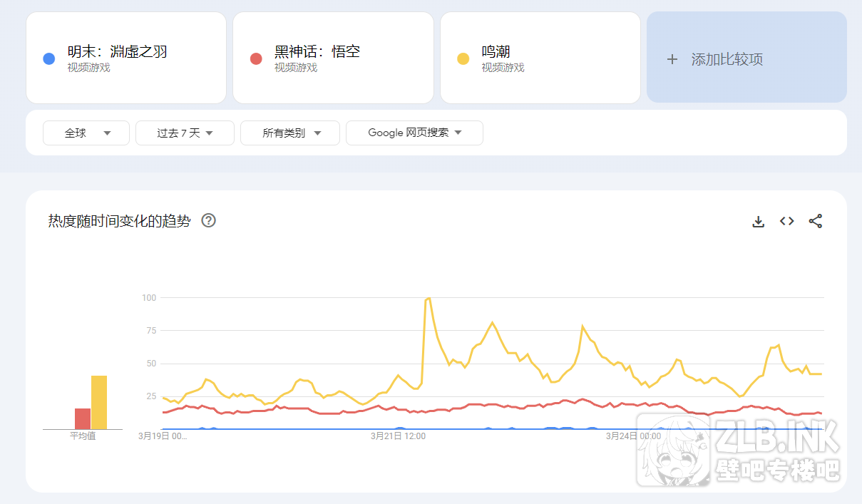Expand the 全球 region dropdown

click(x=86, y=133)
